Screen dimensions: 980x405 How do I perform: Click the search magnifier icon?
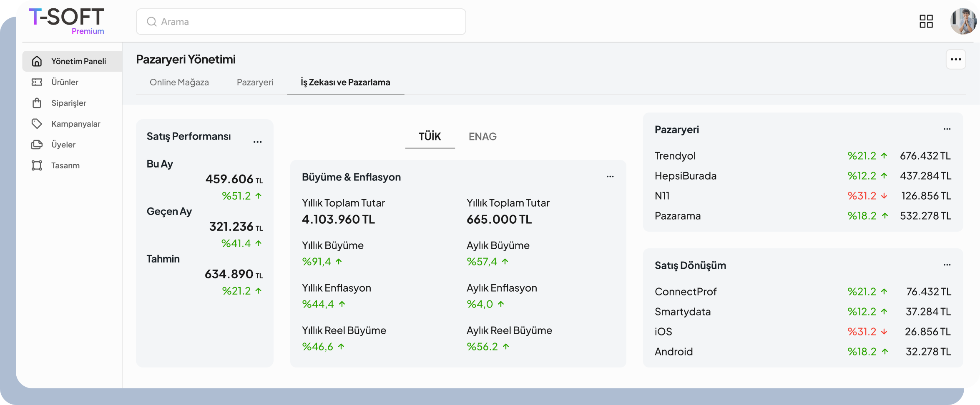(x=151, y=22)
